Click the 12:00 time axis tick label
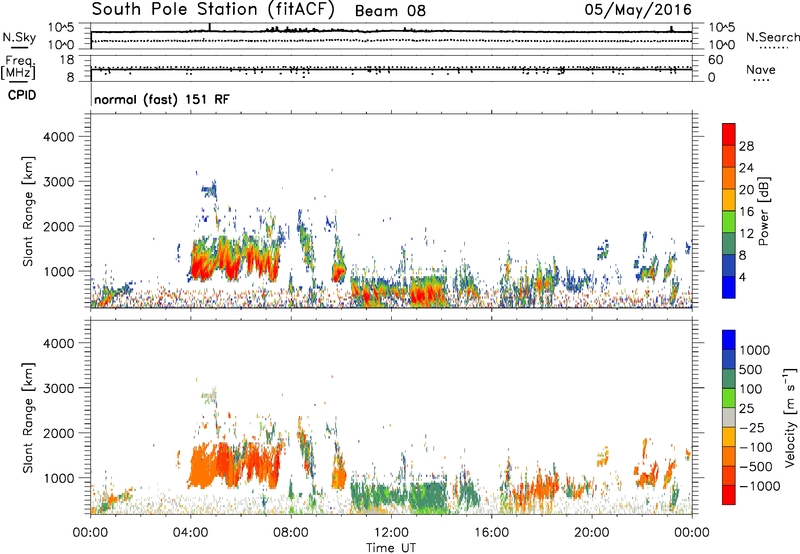The image size is (800, 554). pos(391,533)
